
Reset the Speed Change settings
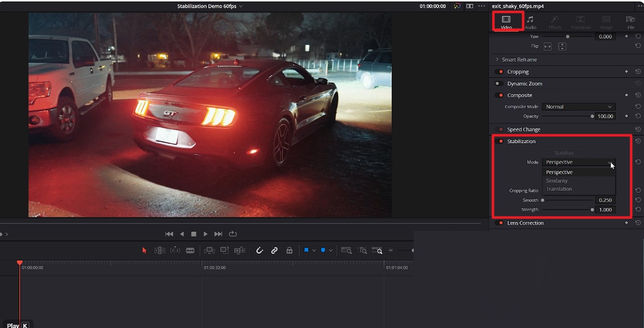click(x=638, y=129)
